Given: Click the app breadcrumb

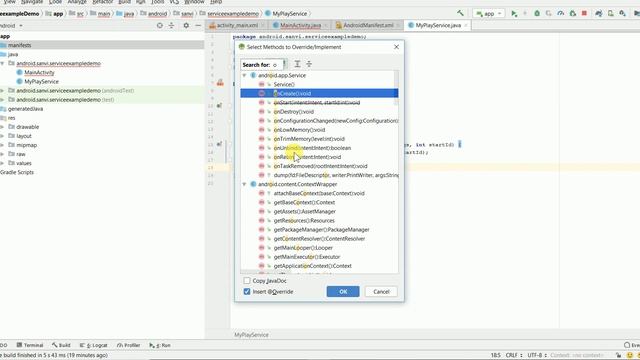Looking at the screenshot, I should [x=54, y=13].
